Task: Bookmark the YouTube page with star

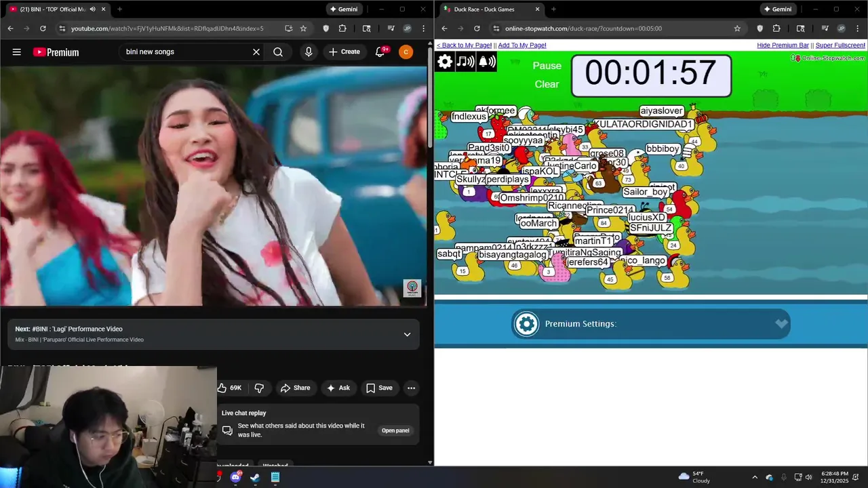Action: coord(303,28)
